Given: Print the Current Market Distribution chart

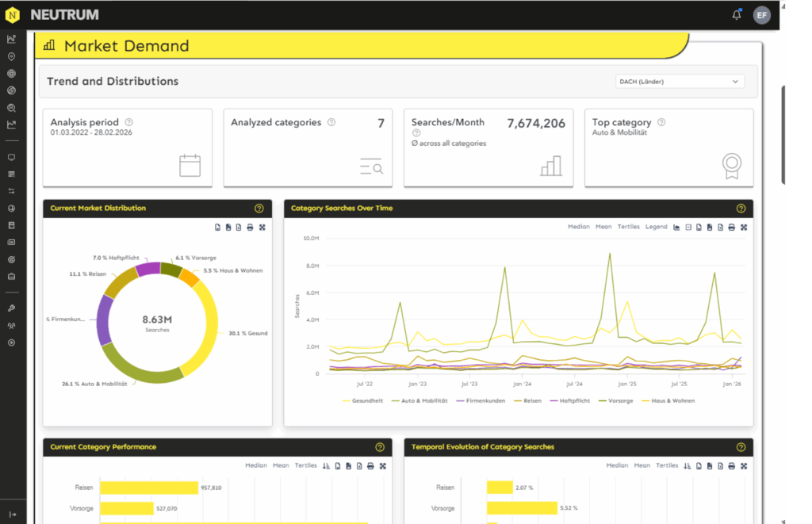Looking at the screenshot, I should 250,228.
